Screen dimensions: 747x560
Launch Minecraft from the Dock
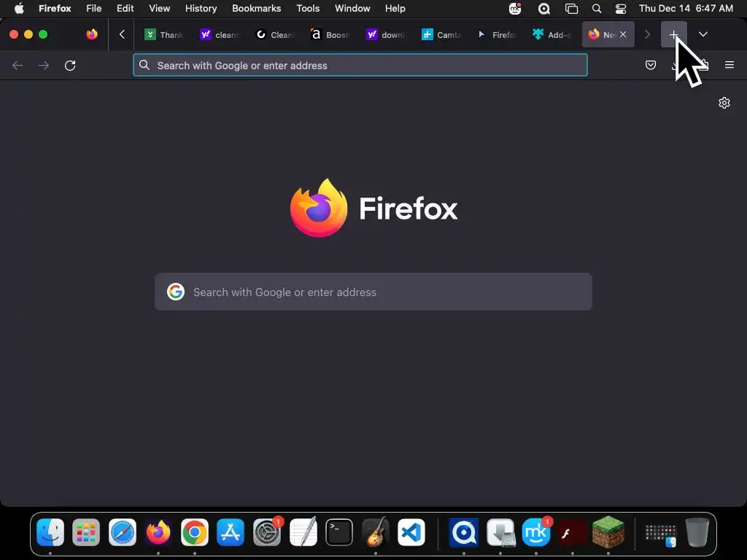(608, 532)
